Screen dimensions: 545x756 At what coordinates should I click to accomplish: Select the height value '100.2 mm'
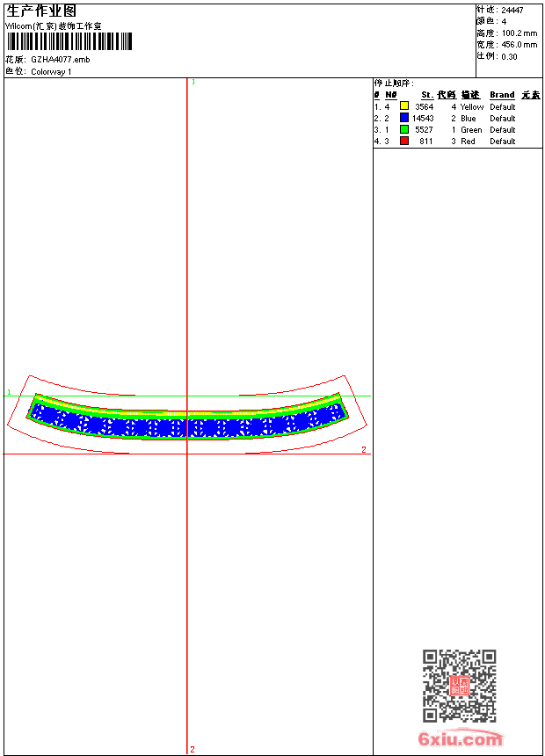point(520,33)
